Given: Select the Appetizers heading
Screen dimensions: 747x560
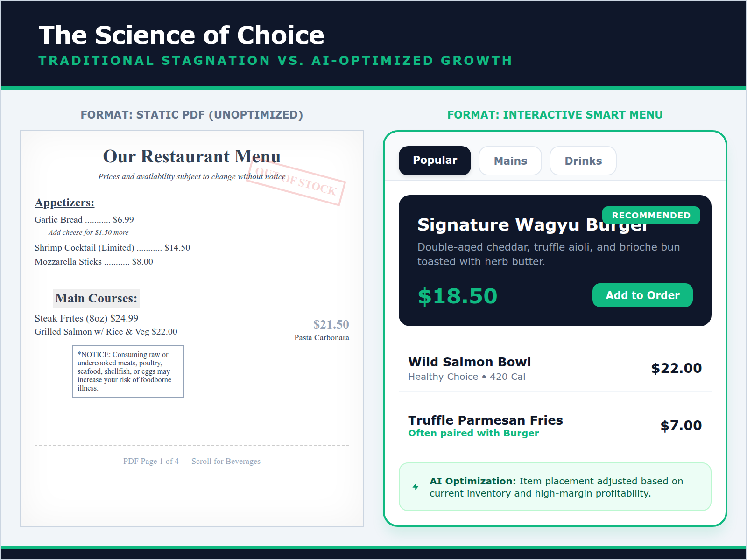Looking at the screenshot, I should click(64, 203).
